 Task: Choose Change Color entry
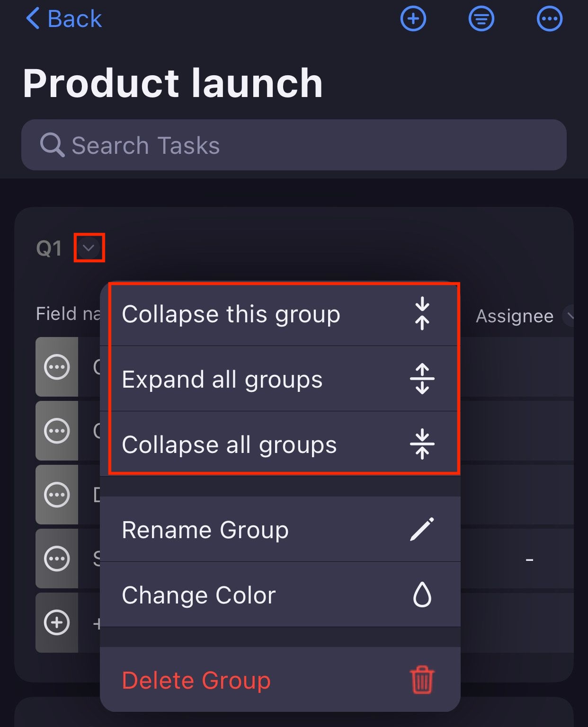pyautogui.click(x=198, y=595)
